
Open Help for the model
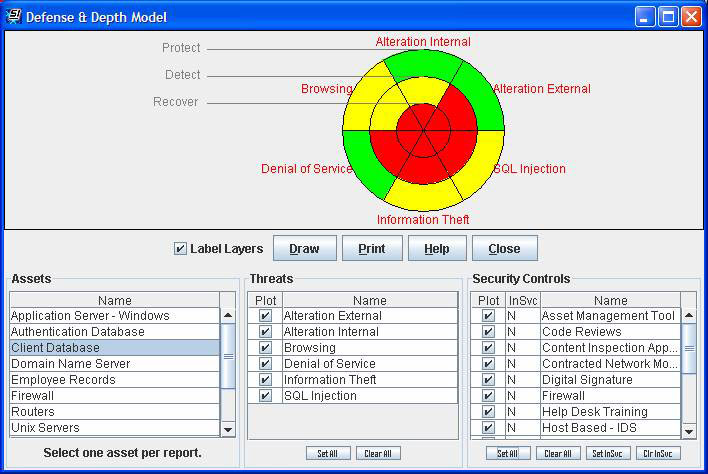tap(437, 248)
